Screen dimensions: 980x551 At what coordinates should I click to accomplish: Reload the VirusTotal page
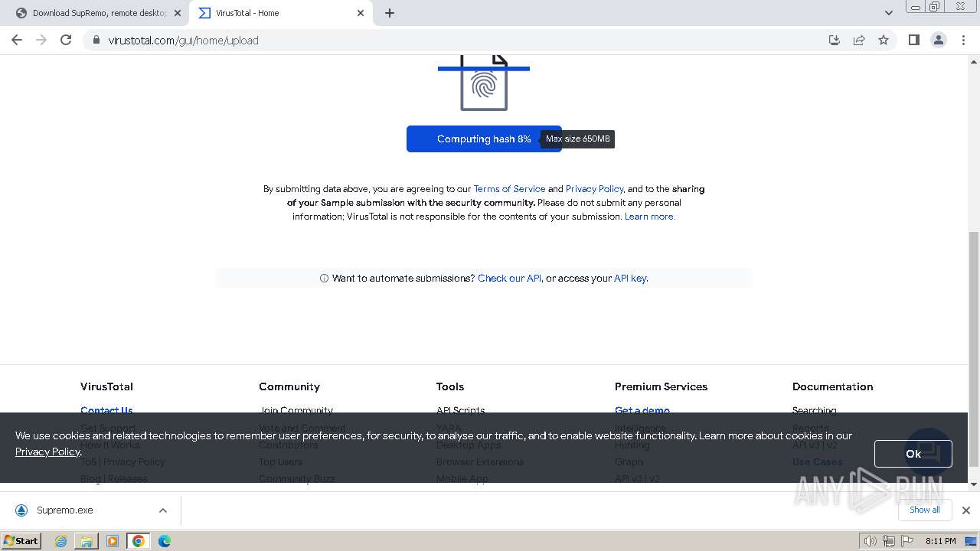66,40
